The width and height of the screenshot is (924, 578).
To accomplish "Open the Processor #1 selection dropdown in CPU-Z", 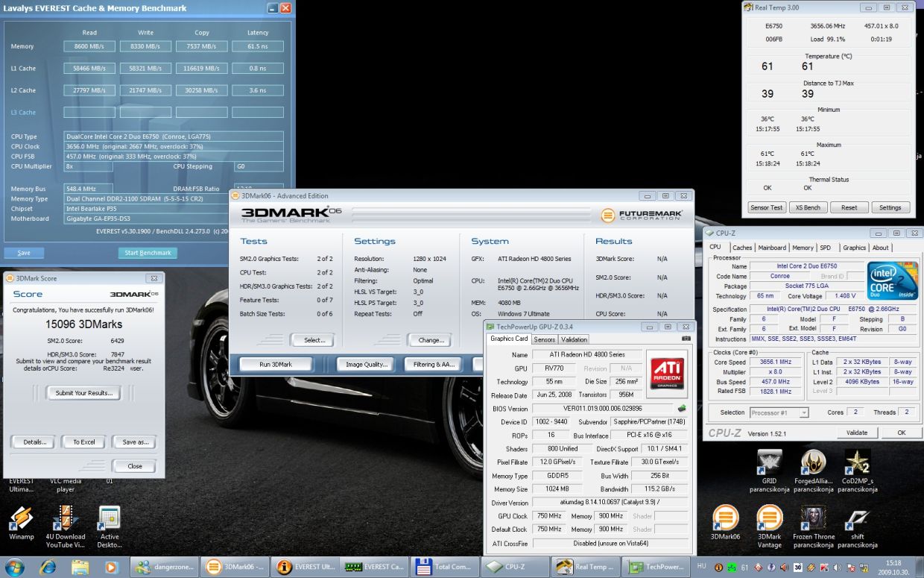I will 779,412.
